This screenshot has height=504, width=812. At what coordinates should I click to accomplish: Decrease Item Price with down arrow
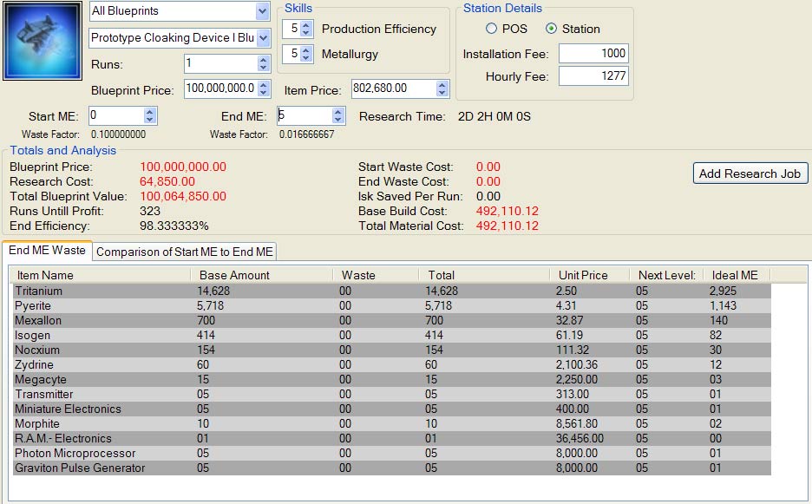coord(442,92)
